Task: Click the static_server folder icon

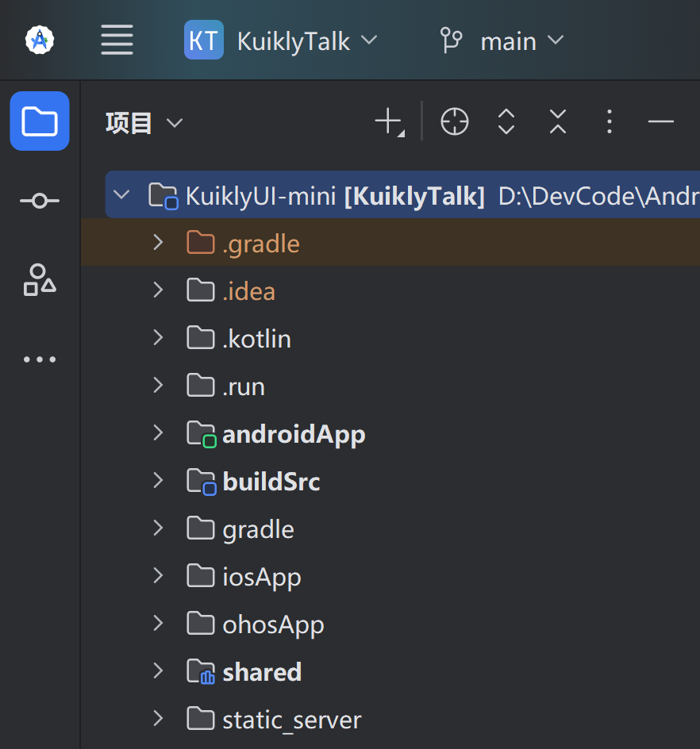Action: [200, 718]
